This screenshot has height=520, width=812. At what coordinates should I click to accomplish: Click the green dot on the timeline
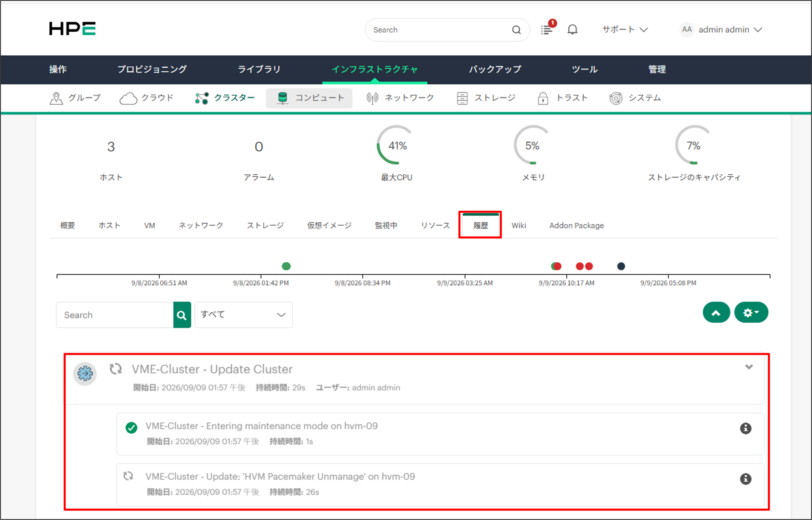coord(286,266)
